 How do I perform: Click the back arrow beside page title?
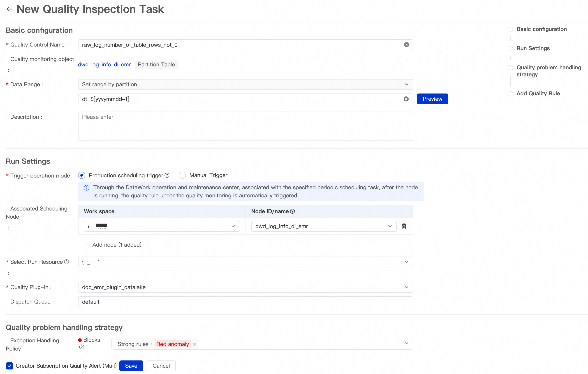click(x=9, y=9)
